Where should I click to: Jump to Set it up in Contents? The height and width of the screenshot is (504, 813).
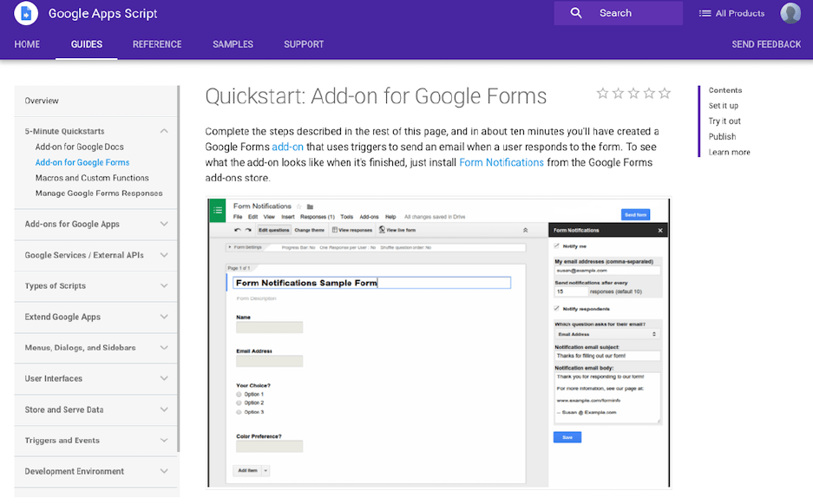[723, 106]
